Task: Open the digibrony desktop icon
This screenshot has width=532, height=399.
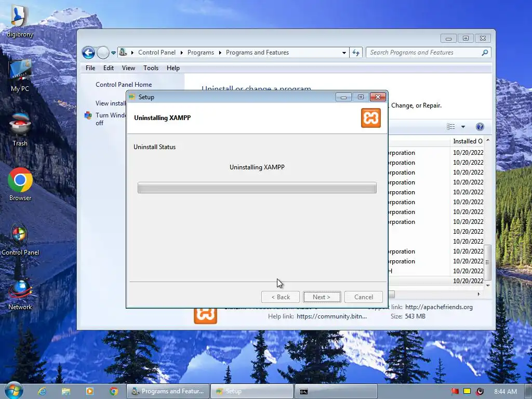Action: pos(20,21)
